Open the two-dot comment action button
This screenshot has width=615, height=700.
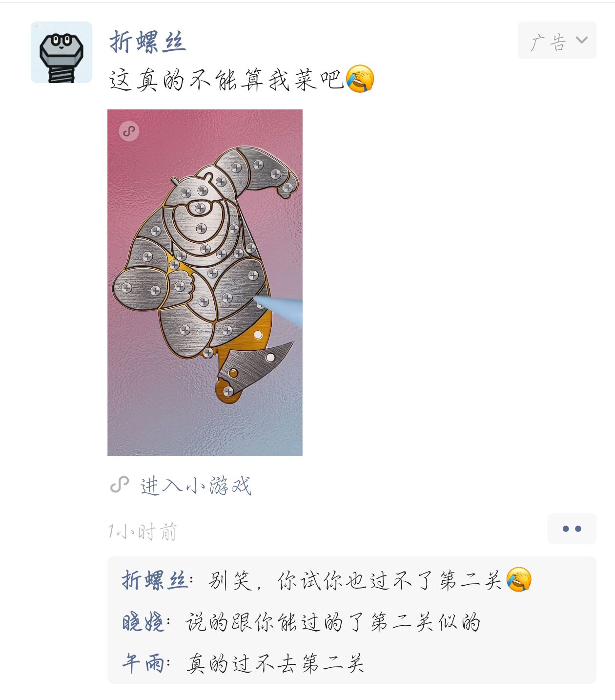572,529
